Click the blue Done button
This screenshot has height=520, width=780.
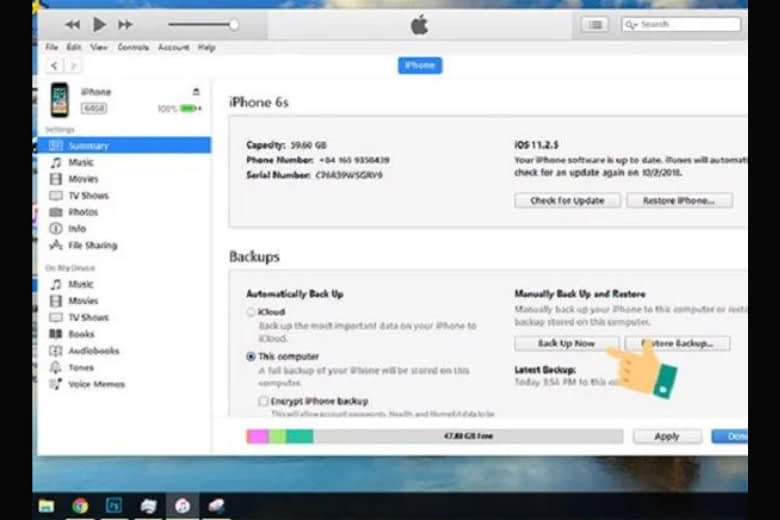coord(730,436)
